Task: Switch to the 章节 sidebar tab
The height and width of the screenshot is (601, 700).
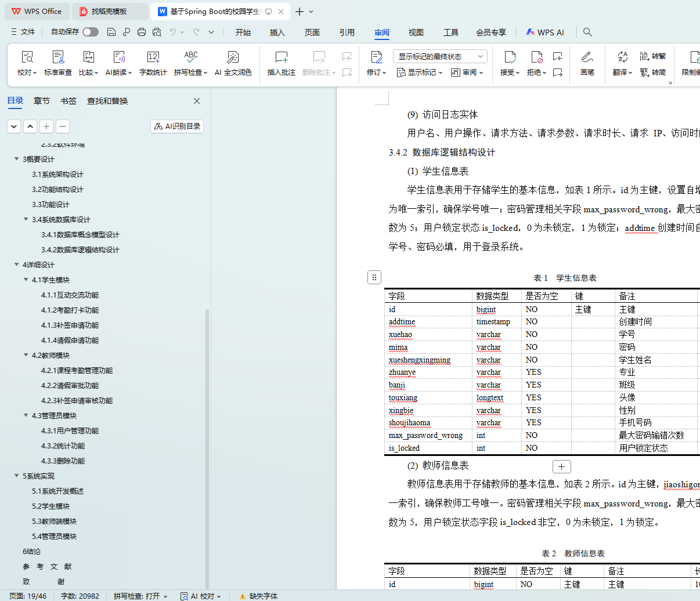Action: pyautogui.click(x=42, y=101)
